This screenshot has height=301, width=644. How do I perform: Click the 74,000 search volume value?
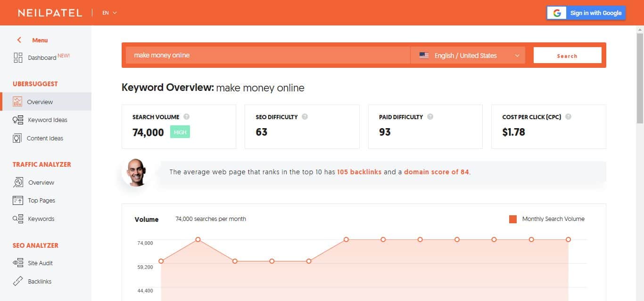tap(148, 132)
